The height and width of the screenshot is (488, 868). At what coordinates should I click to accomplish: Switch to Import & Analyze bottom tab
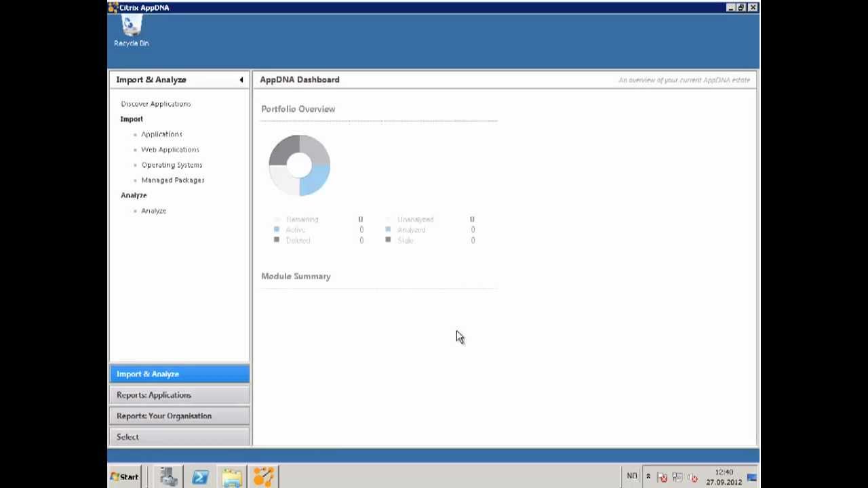tap(179, 374)
